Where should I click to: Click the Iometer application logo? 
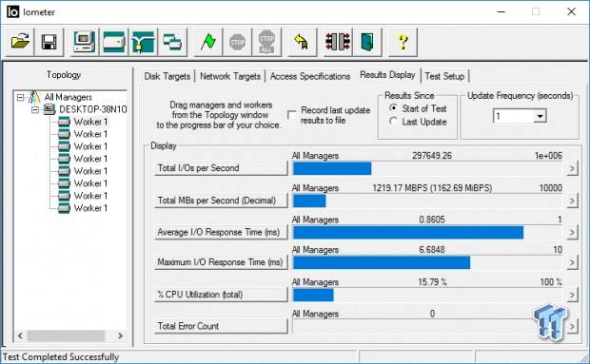(x=12, y=12)
